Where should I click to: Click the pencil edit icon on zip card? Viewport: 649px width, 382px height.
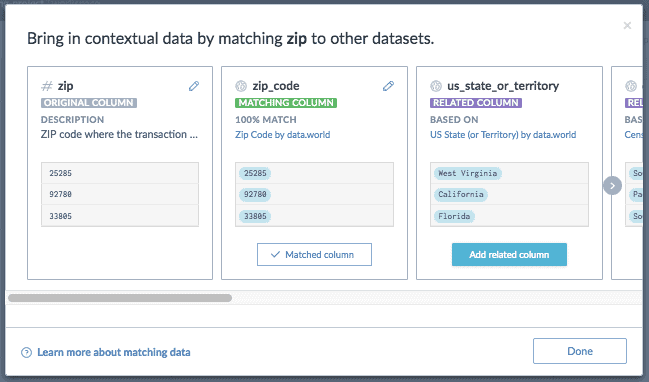click(194, 86)
